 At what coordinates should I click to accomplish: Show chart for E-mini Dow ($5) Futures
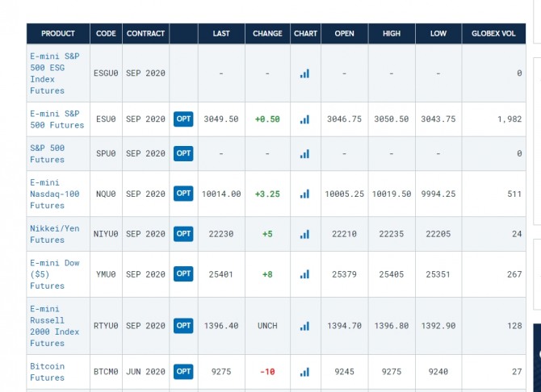point(304,274)
